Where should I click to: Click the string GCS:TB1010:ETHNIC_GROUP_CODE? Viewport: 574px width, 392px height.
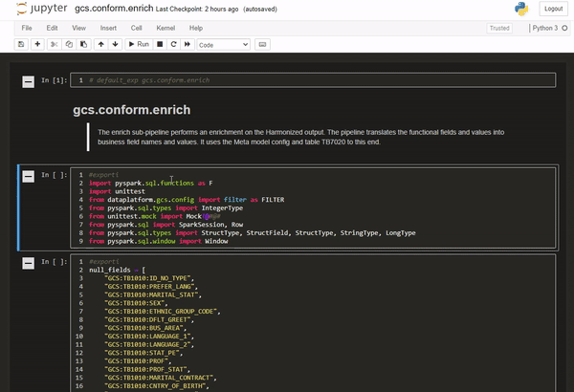[161, 312]
